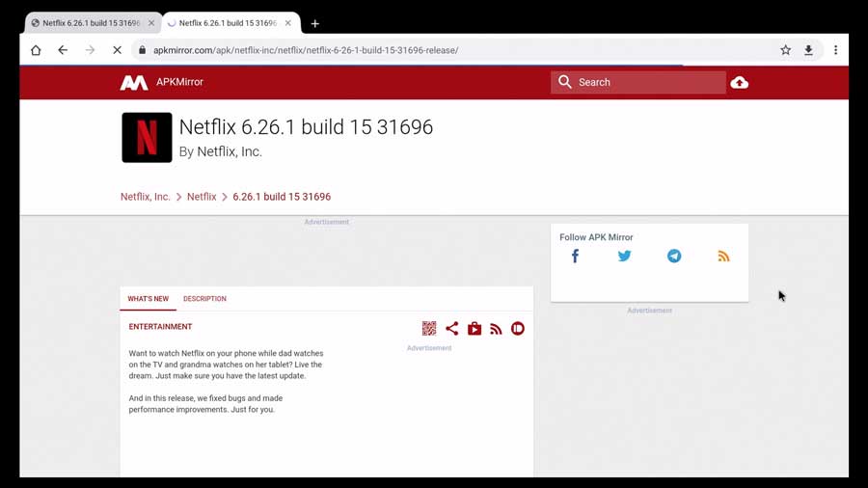The width and height of the screenshot is (868, 488).
Task: Bookmark this page with the star icon
Action: [785, 50]
